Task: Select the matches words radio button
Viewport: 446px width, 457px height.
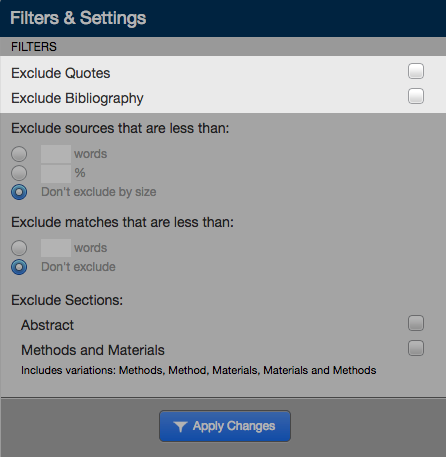Action: point(19,248)
